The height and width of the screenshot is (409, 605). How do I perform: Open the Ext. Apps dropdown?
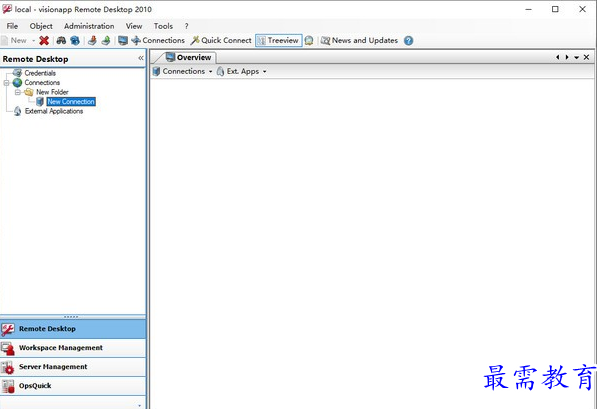coord(242,71)
